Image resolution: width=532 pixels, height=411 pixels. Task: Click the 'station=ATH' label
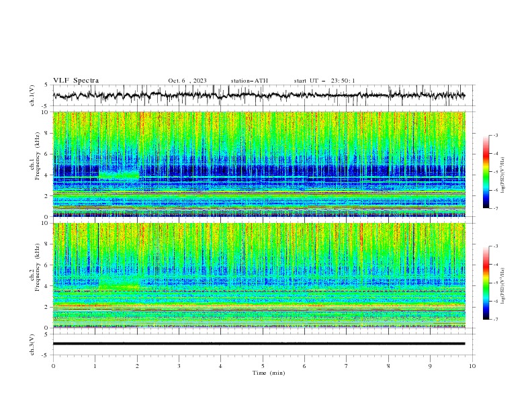point(249,81)
